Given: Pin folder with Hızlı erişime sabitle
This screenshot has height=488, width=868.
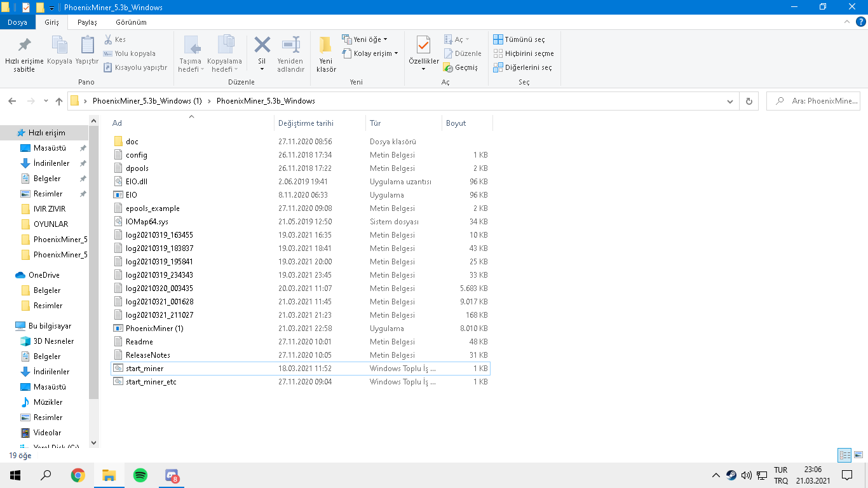Looking at the screenshot, I should [x=24, y=53].
